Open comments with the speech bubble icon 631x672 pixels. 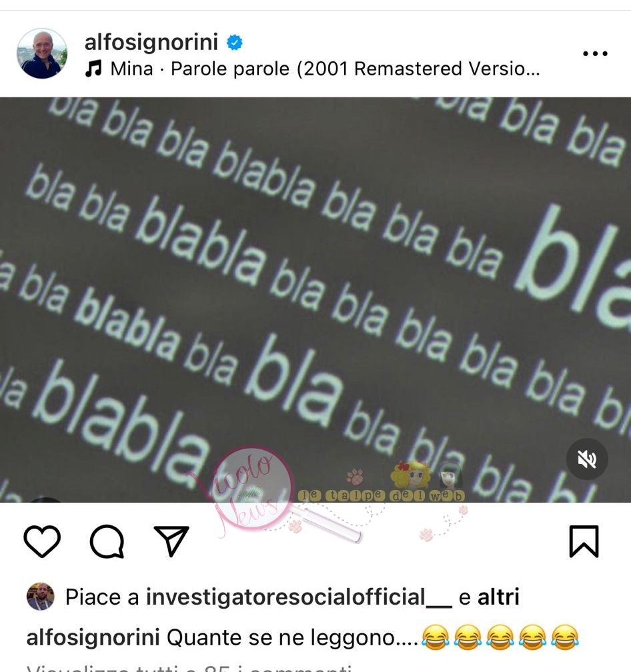point(107,541)
